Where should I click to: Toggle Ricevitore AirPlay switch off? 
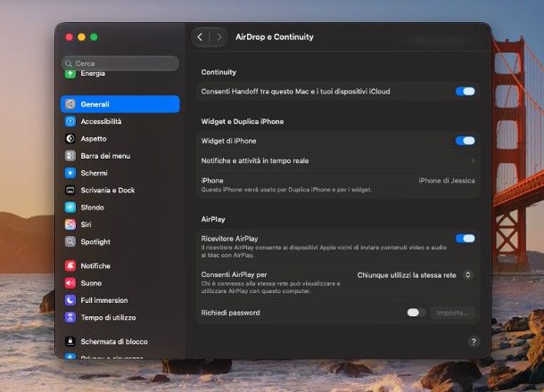pos(466,239)
